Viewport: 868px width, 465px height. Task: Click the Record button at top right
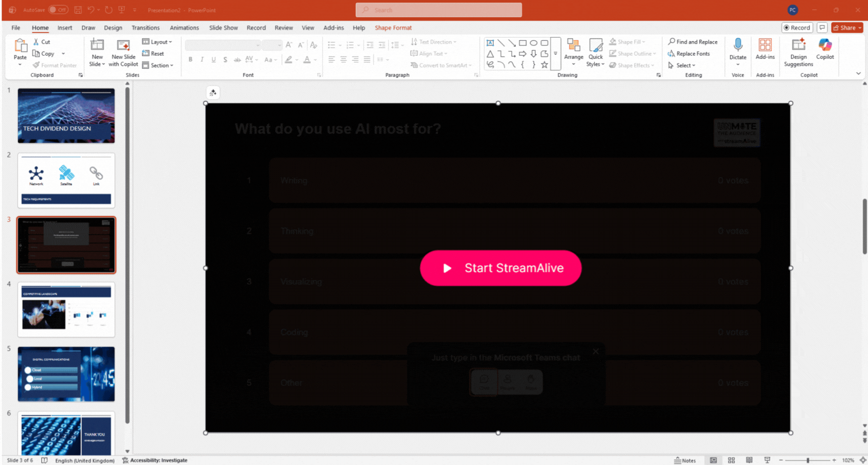pyautogui.click(x=797, y=28)
